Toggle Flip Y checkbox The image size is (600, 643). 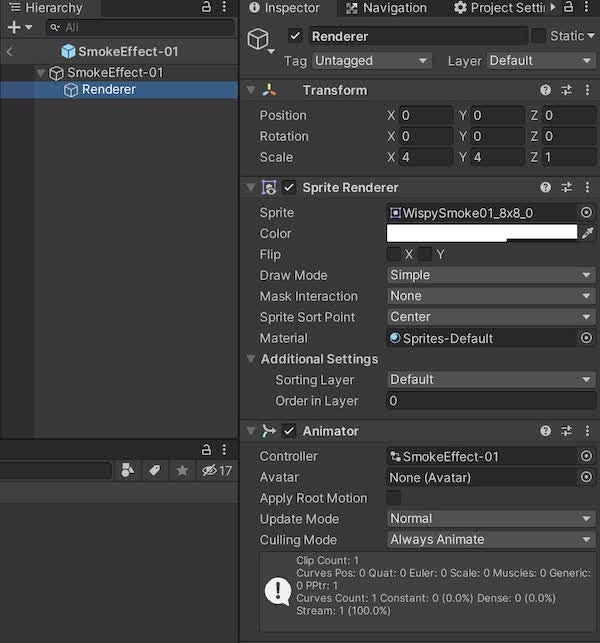coord(425,254)
